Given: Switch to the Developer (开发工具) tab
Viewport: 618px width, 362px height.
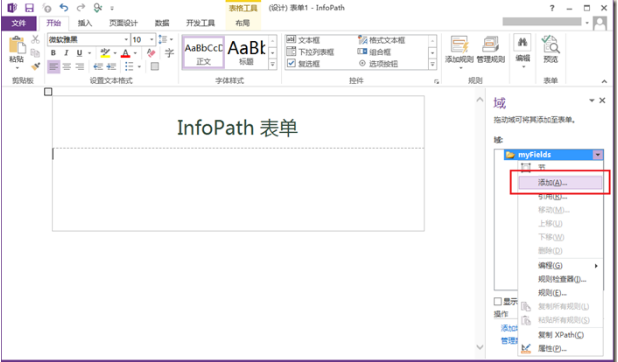Looking at the screenshot, I should 200,23.
